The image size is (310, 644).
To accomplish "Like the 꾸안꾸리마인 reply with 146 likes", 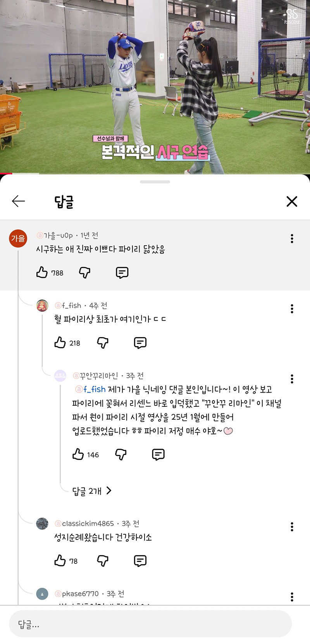I will [78, 454].
